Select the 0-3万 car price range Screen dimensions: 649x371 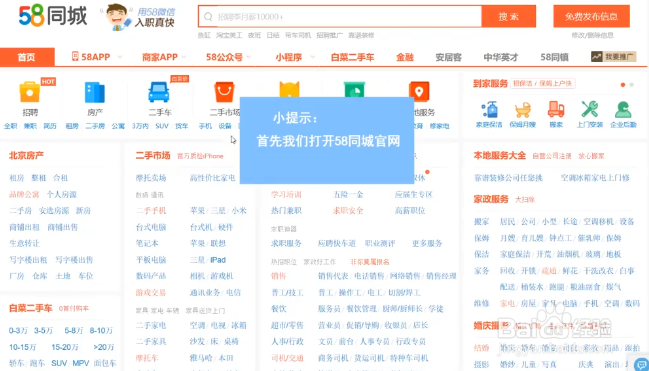click(19, 331)
